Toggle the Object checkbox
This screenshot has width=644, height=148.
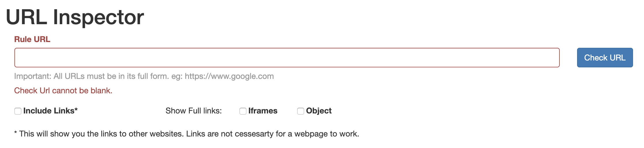coord(301,111)
